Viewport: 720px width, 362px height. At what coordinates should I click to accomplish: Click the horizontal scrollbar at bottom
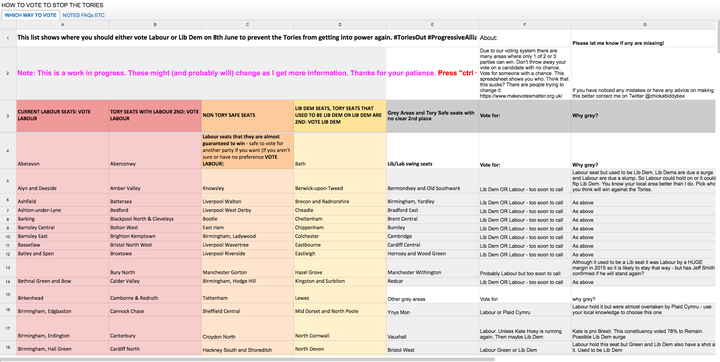pyautogui.click(x=247, y=359)
